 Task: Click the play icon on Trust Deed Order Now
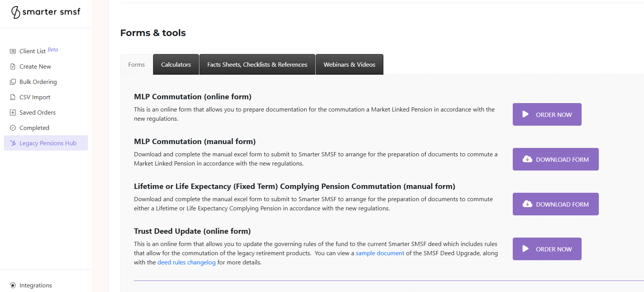pyautogui.click(x=526, y=249)
